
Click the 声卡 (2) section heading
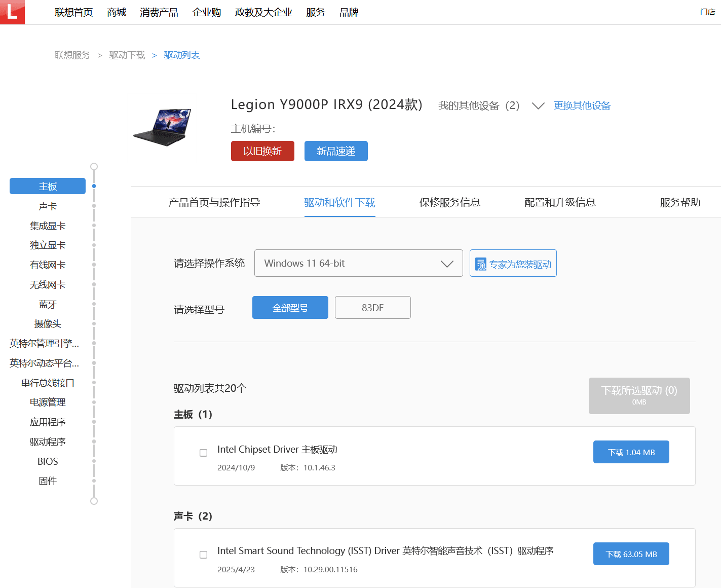193,516
